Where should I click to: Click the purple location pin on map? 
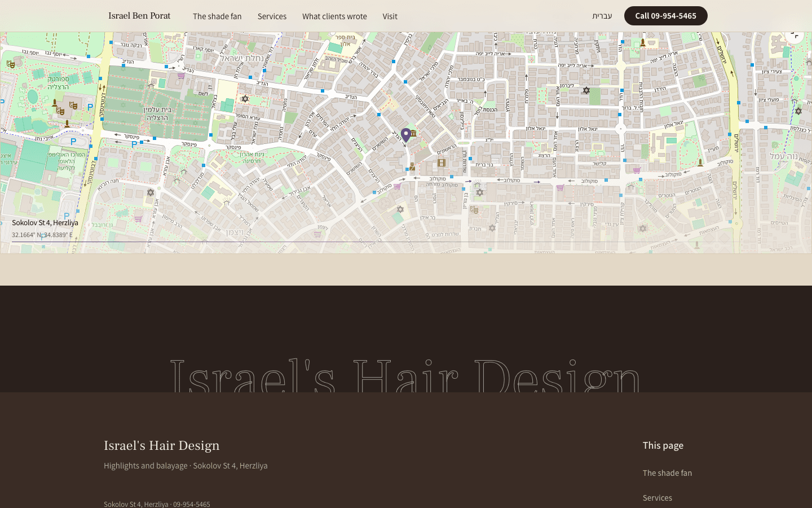point(405,135)
